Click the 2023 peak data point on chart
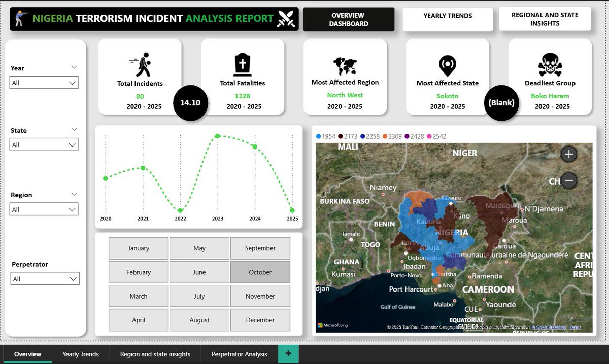The image size is (609, 364). [217, 136]
